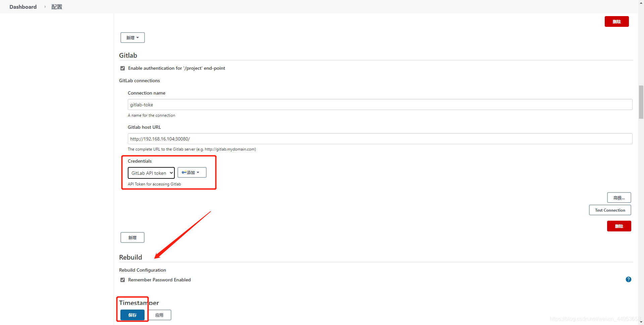Click the Gitlab section heading
Viewport: 644px width, 325px height.
128,55
